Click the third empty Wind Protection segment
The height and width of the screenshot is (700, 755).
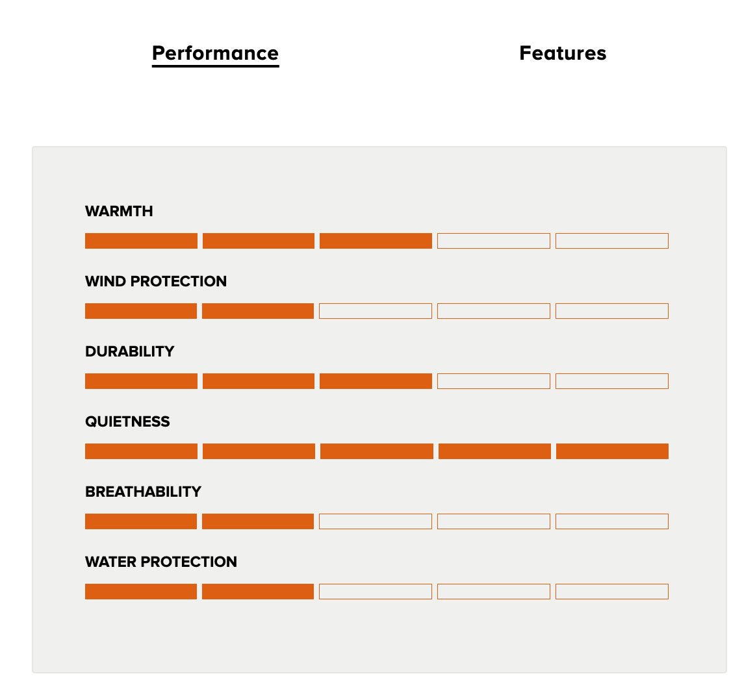click(x=376, y=311)
